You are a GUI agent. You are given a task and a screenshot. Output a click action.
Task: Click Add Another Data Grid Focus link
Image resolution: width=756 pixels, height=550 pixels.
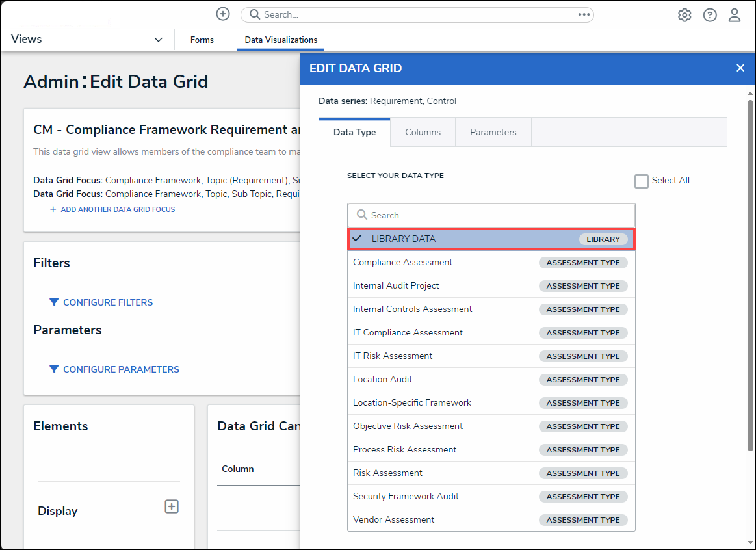point(117,209)
